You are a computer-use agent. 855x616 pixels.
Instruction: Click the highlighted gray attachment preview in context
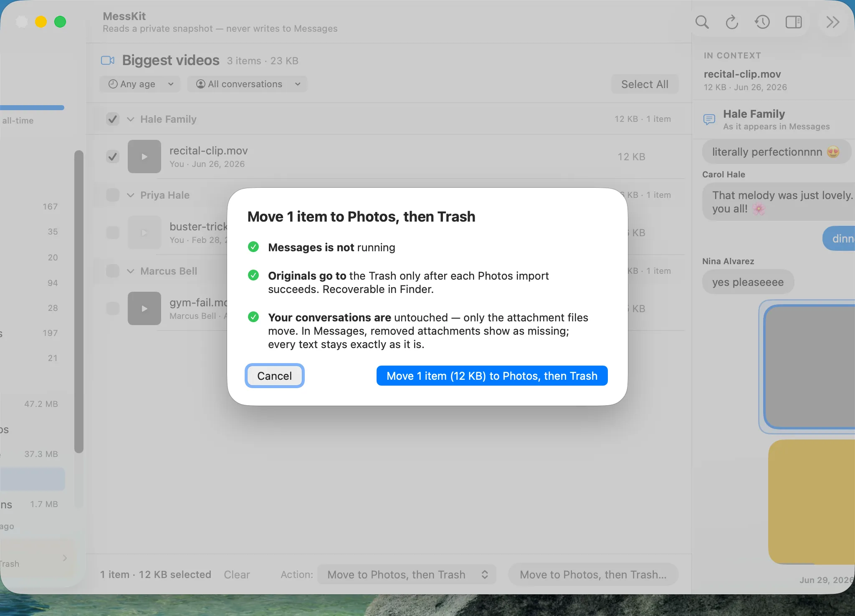click(810, 367)
